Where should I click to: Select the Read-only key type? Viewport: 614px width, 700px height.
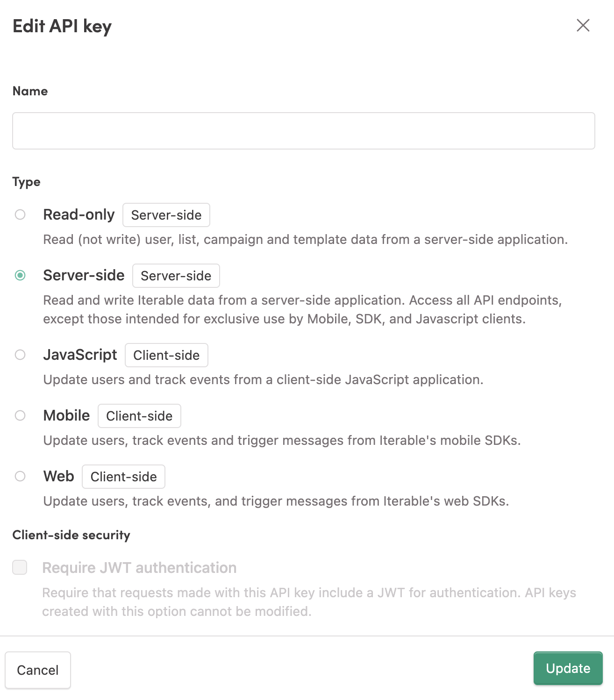(20, 214)
